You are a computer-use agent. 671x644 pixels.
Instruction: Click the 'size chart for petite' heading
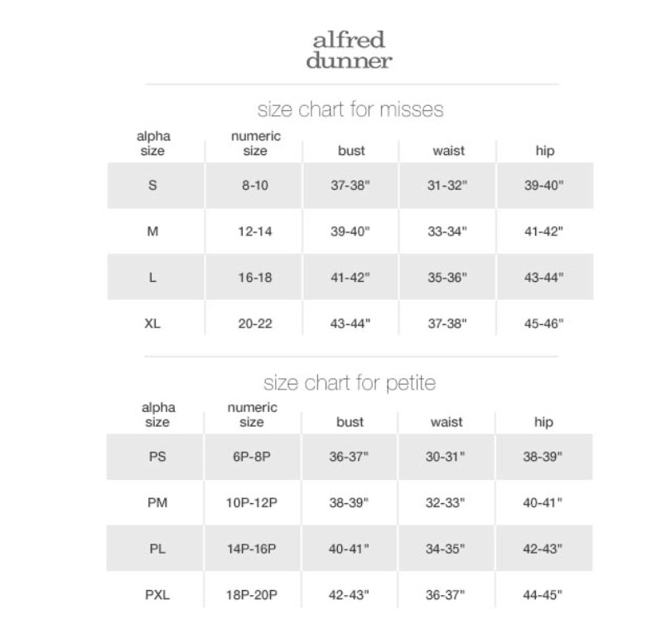point(350,383)
